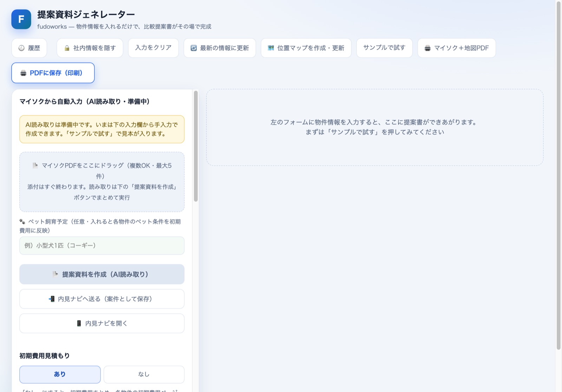Click the map icon on 位置マップを作成・更新
The height and width of the screenshot is (392, 562).
coord(271,48)
